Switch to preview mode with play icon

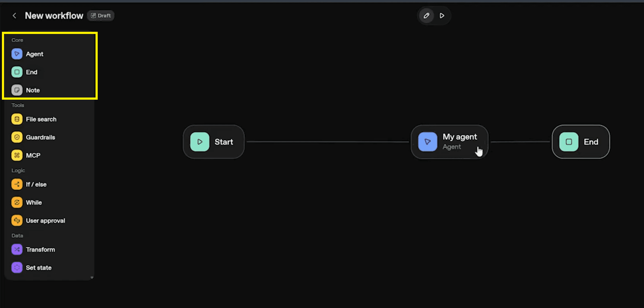tap(442, 16)
